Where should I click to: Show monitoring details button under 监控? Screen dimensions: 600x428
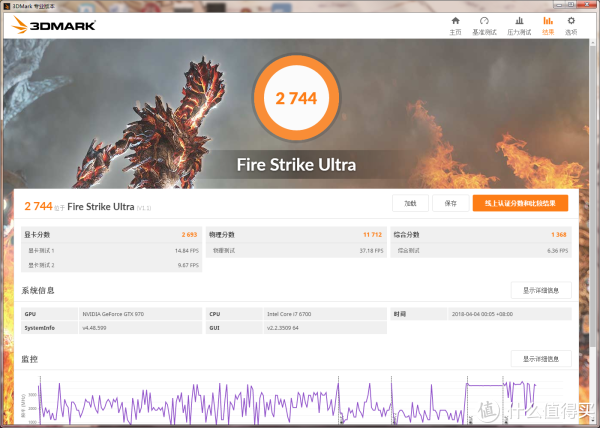pos(541,359)
